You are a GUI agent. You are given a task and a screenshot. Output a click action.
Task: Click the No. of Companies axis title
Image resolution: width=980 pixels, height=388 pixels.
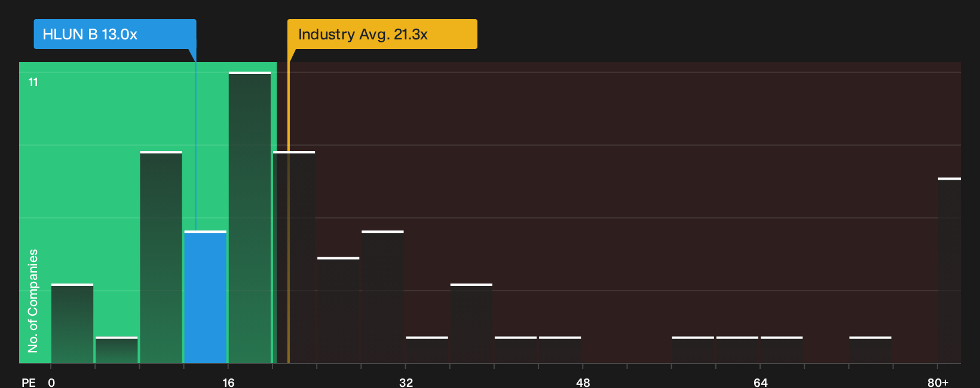tap(33, 301)
